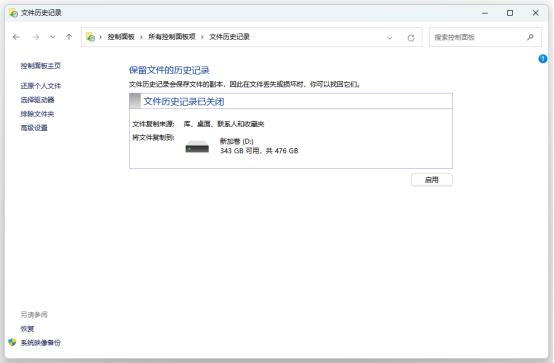Expand chevron before 控制面板 breadcrumb

(101, 37)
